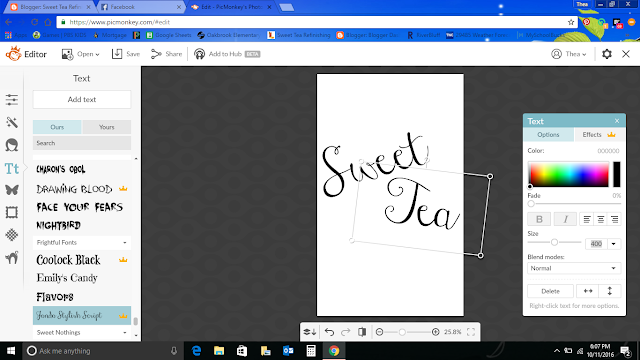Select the Effects tab in Text panel
Image resolution: width=640 pixels, height=360 pixels.
599,135
